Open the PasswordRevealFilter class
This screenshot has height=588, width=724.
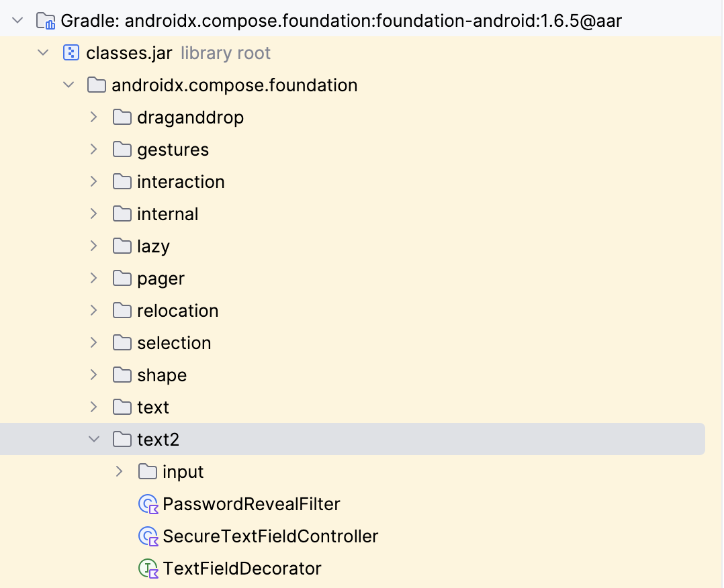pyautogui.click(x=251, y=504)
